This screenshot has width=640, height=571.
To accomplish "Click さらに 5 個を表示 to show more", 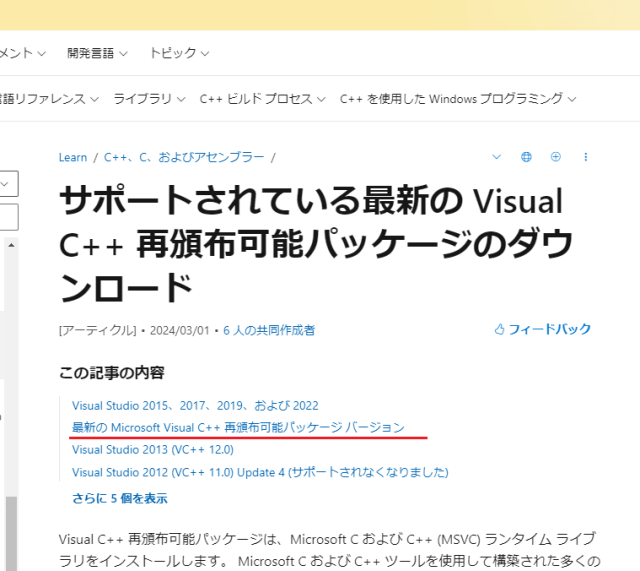I will [120, 498].
